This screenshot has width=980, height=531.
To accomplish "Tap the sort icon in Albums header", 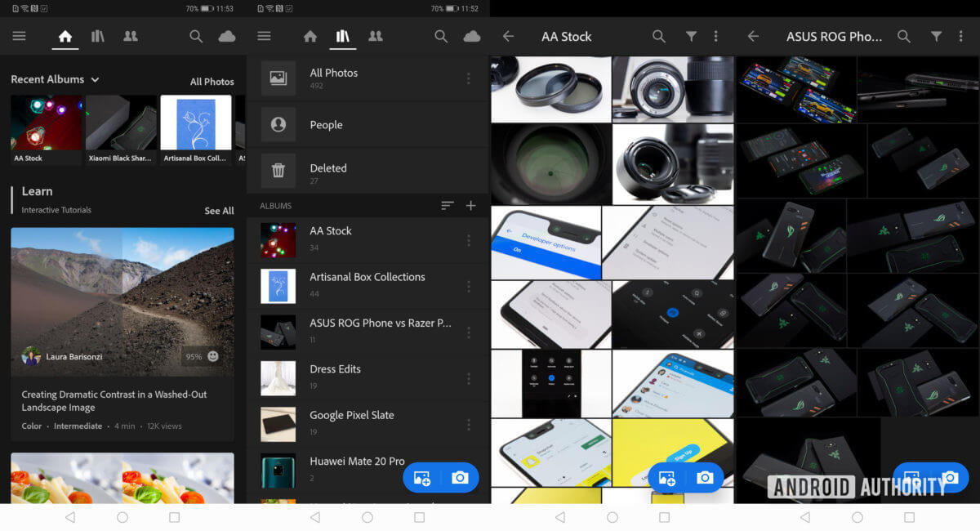I will [x=447, y=206].
